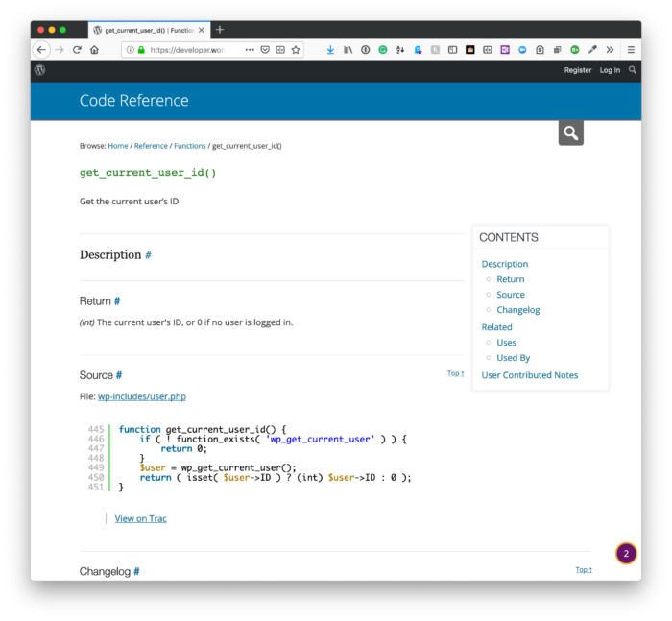Click the Log In link

click(x=610, y=70)
